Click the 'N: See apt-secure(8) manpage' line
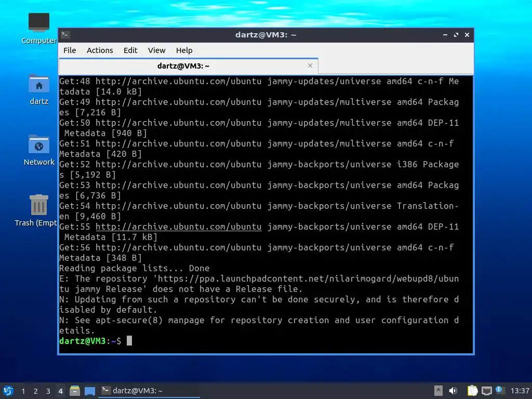The image size is (532, 399). 259,320
